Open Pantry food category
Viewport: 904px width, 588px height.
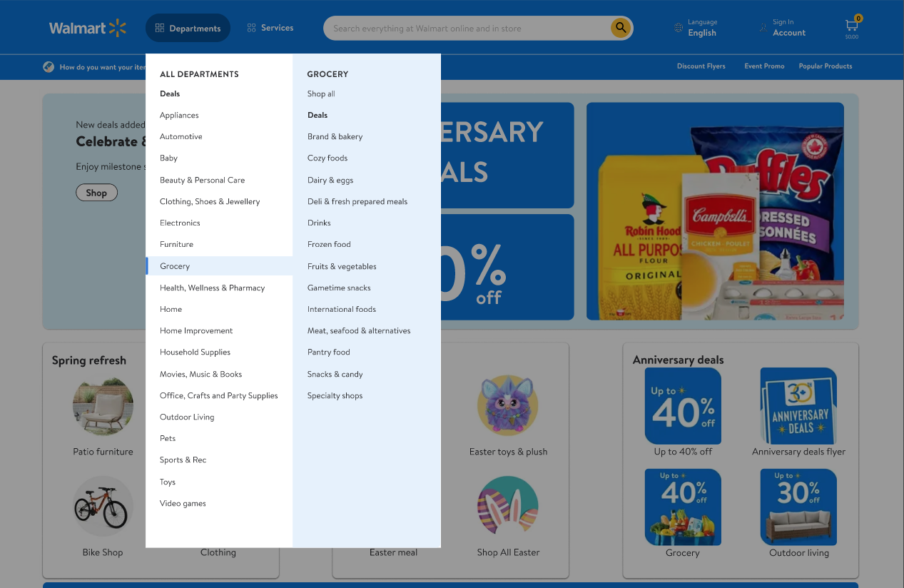click(x=329, y=352)
